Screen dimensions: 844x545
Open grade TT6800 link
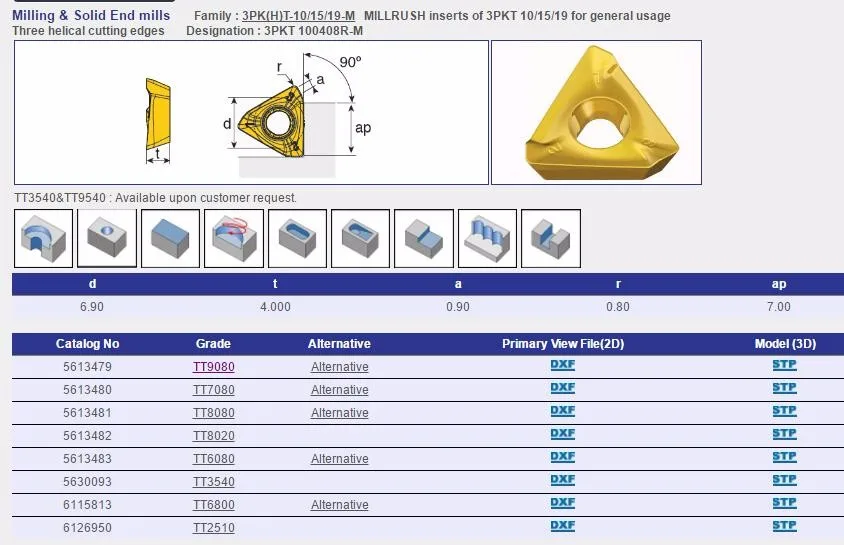(x=214, y=505)
